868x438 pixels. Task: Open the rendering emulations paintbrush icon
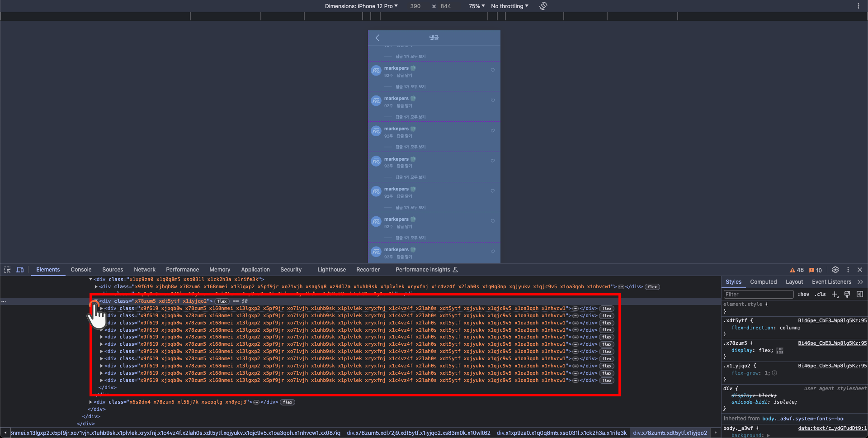(847, 295)
